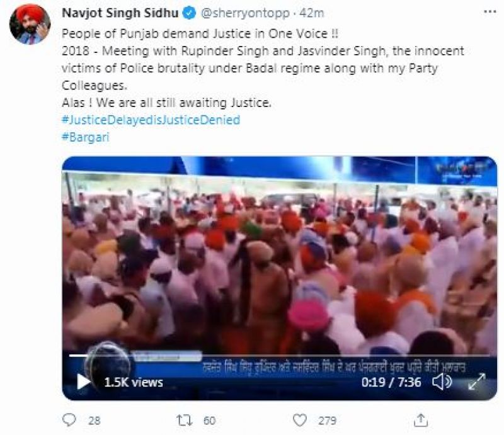Open the @sherryontopp handle
The width and height of the screenshot is (504, 435).
click(234, 13)
